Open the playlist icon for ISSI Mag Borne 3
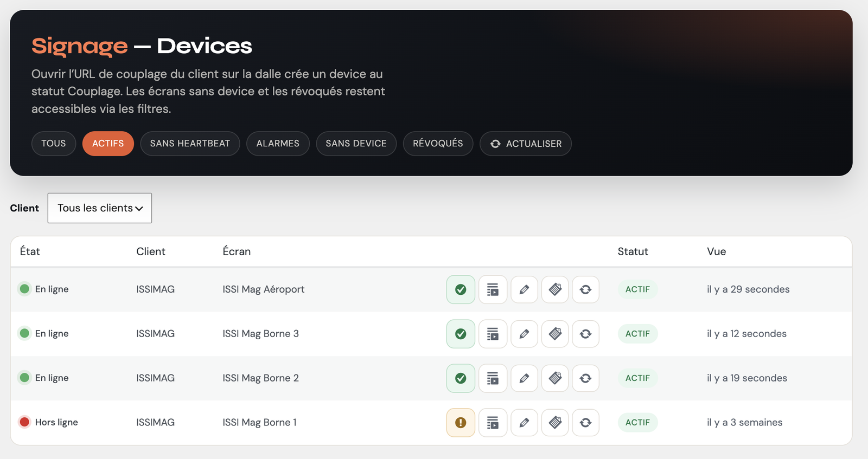Image resolution: width=868 pixels, height=459 pixels. coord(493,334)
